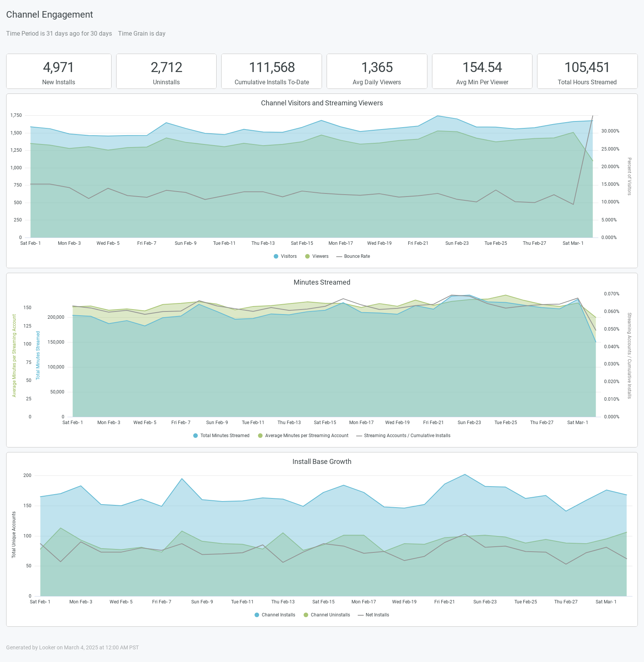
Task: Toggle Total Minutes Streamed legend label
Action: tap(225, 436)
